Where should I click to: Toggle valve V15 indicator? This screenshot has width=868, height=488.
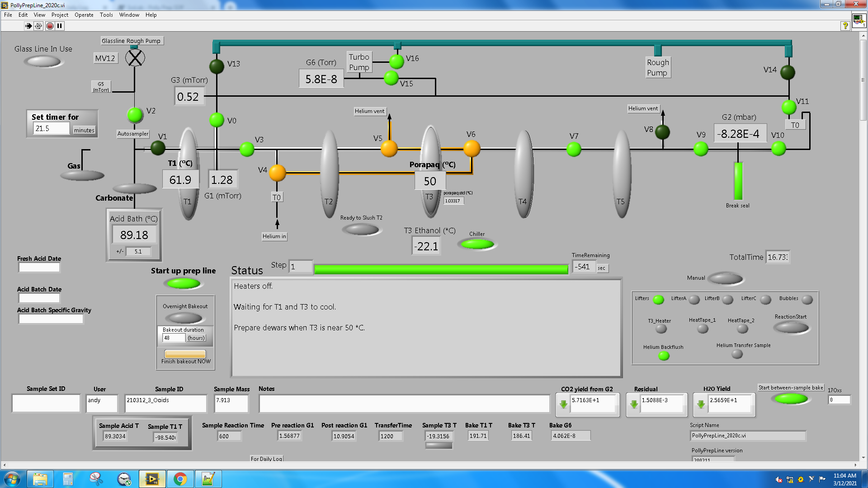pos(391,78)
